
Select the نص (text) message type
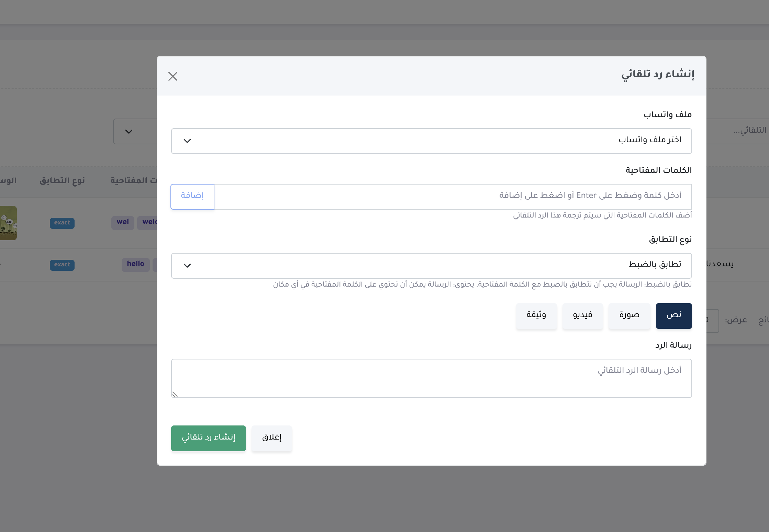tap(673, 315)
